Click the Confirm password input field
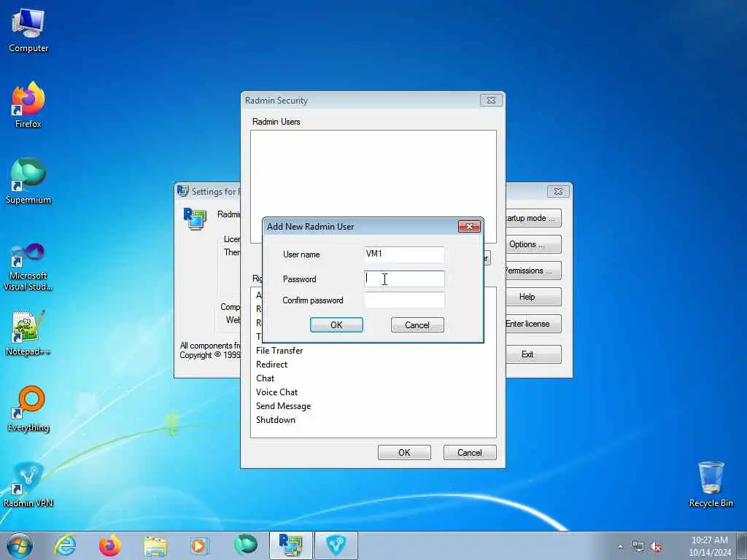The height and width of the screenshot is (560, 747). tap(404, 300)
